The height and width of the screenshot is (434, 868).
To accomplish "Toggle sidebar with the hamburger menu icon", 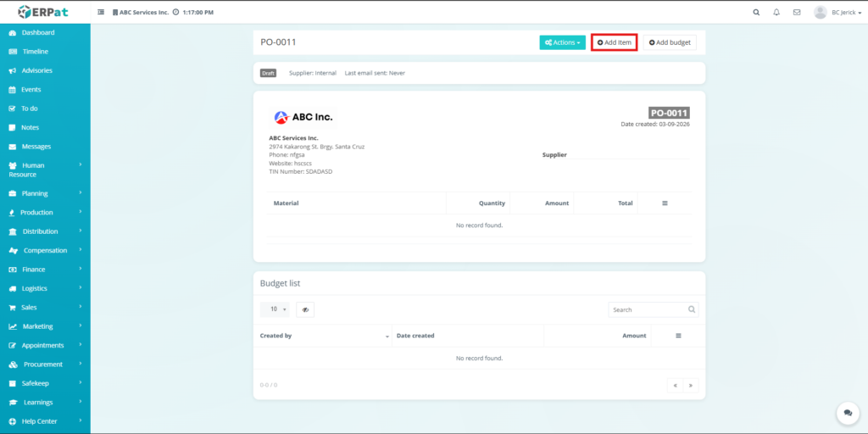I will (x=102, y=13).
